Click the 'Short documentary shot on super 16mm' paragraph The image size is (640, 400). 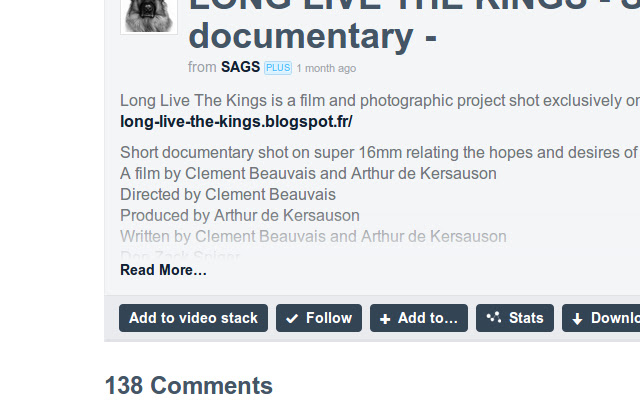pos(378,153)
